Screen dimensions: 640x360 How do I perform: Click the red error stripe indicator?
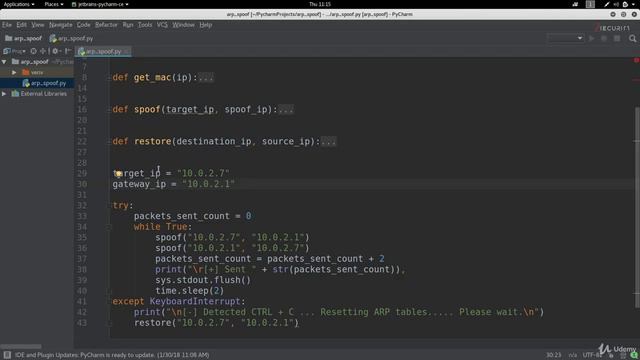click(x=636, y=60)
